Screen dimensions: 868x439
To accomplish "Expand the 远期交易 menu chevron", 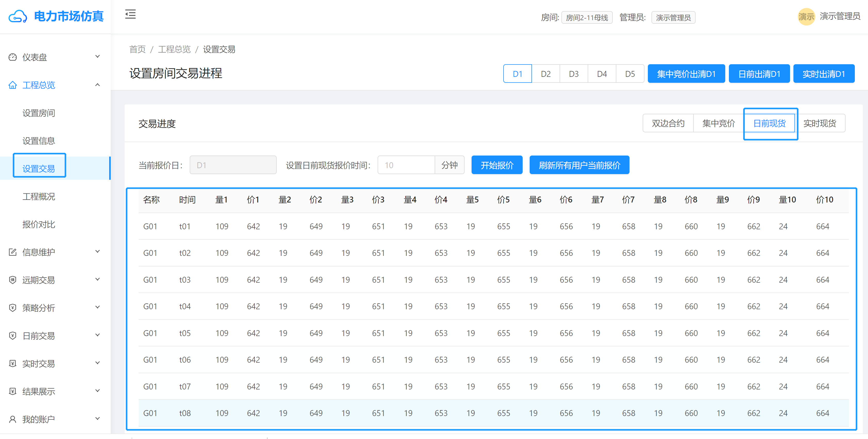I will coord(98,279).
